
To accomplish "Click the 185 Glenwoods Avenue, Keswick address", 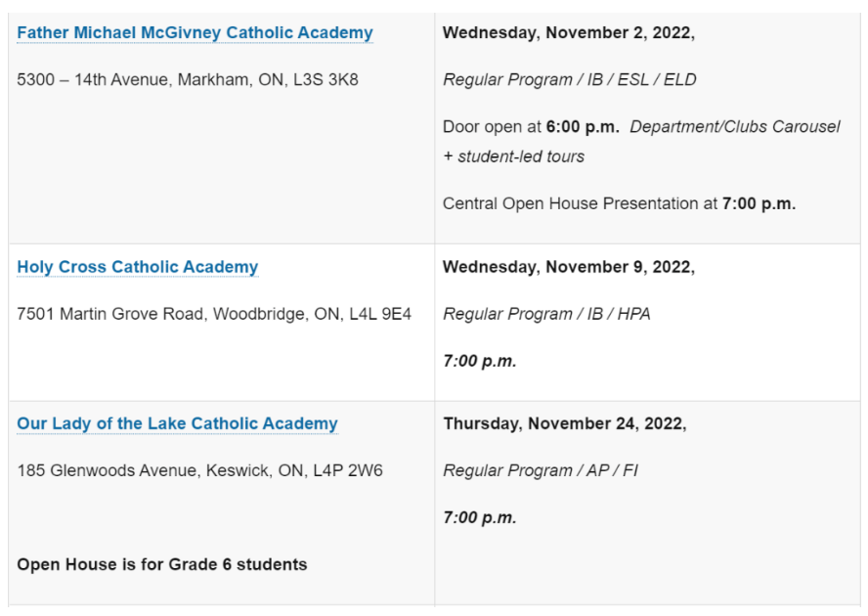I will tap(200, 470).
